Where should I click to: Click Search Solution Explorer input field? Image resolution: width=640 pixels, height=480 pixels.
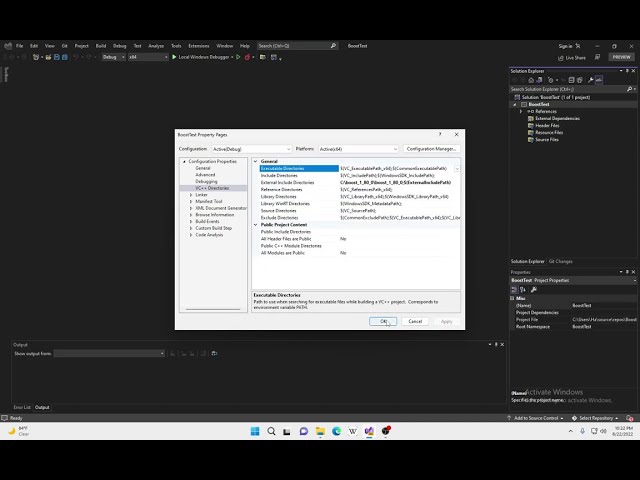(568, 89)
